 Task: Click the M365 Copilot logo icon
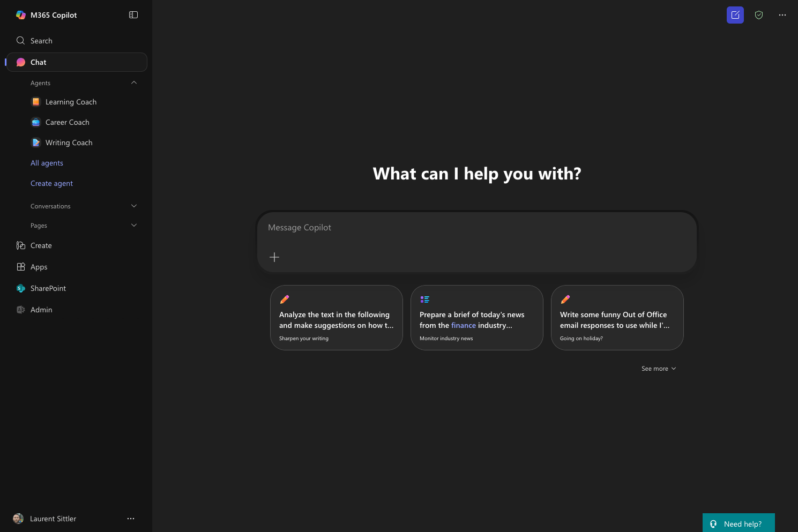(21, 15)
